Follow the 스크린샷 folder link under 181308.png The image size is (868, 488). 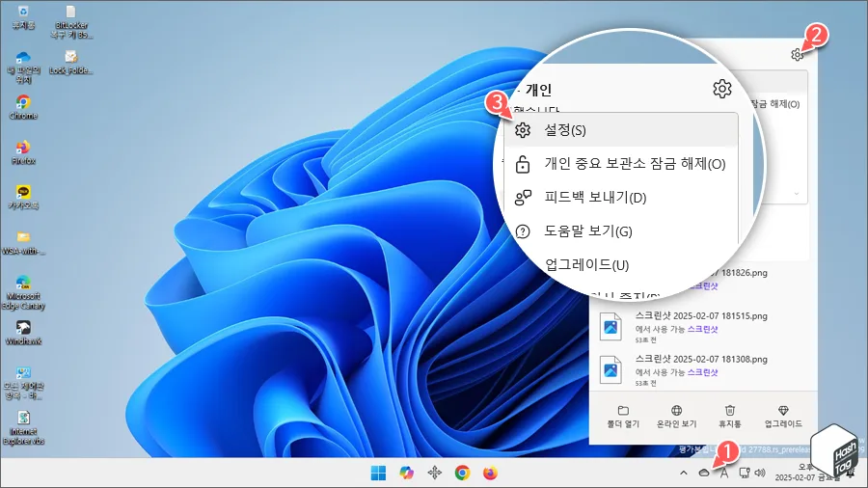(x=702, y=372)
